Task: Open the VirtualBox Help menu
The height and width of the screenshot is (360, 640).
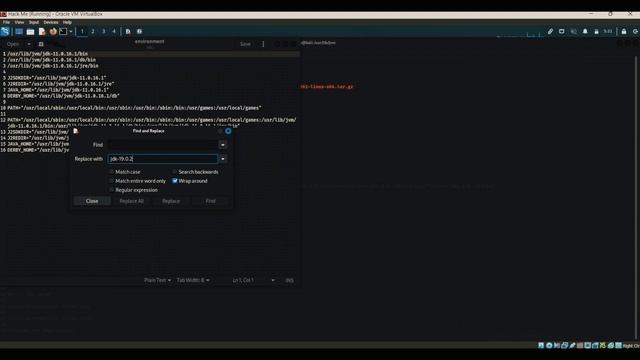Action: [x=67, y=22]
